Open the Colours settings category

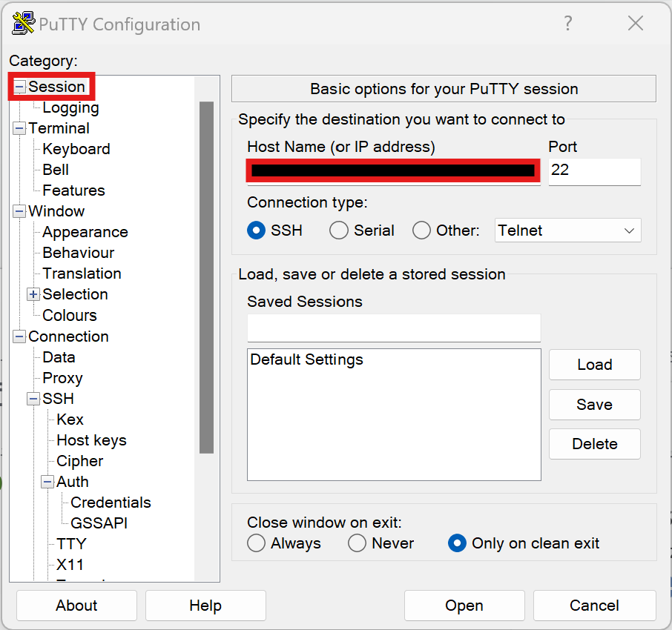coord(70,315)
